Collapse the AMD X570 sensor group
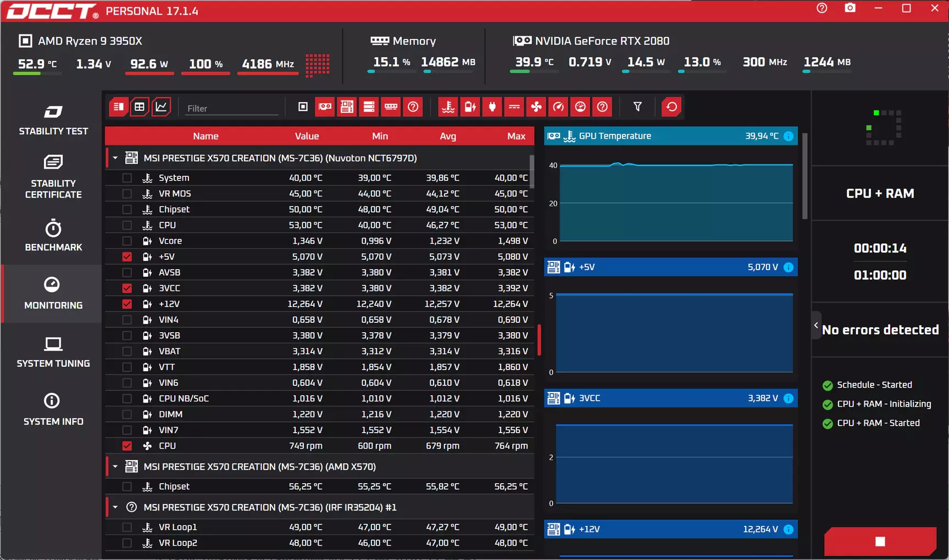Image resolution: width=949 pixels, height=560 pixels. (x=115, y=467)
